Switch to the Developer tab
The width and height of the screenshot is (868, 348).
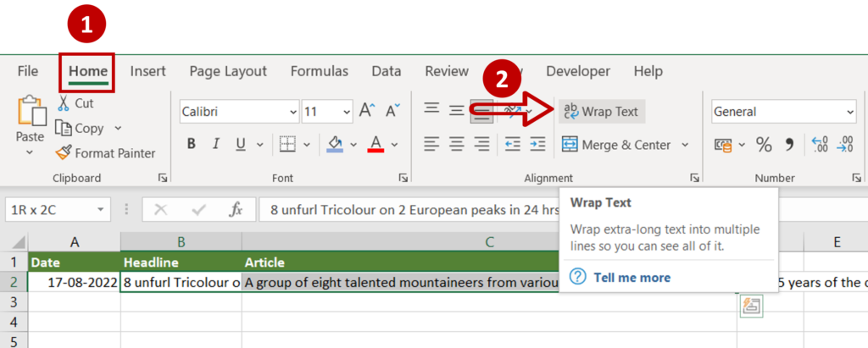click(x=578, y=71)
